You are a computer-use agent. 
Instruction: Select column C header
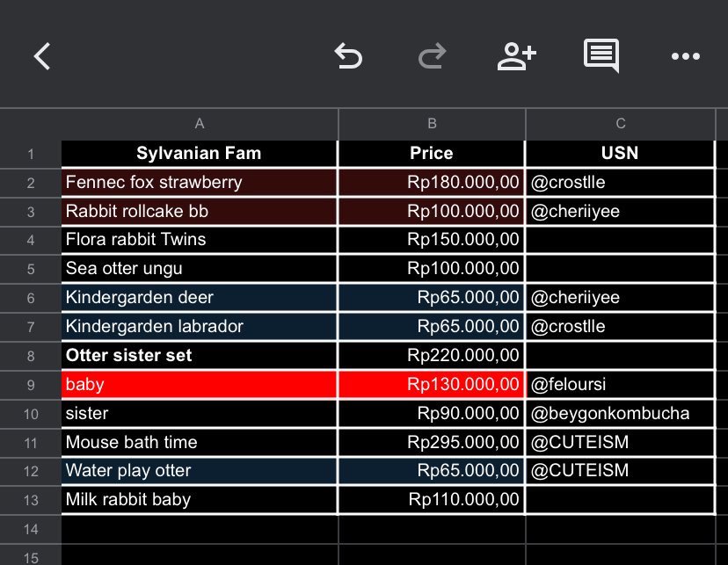620,124
